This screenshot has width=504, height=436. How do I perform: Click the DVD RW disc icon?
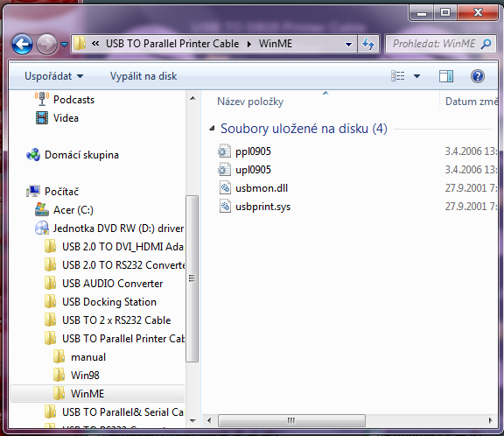pos(42,228)
